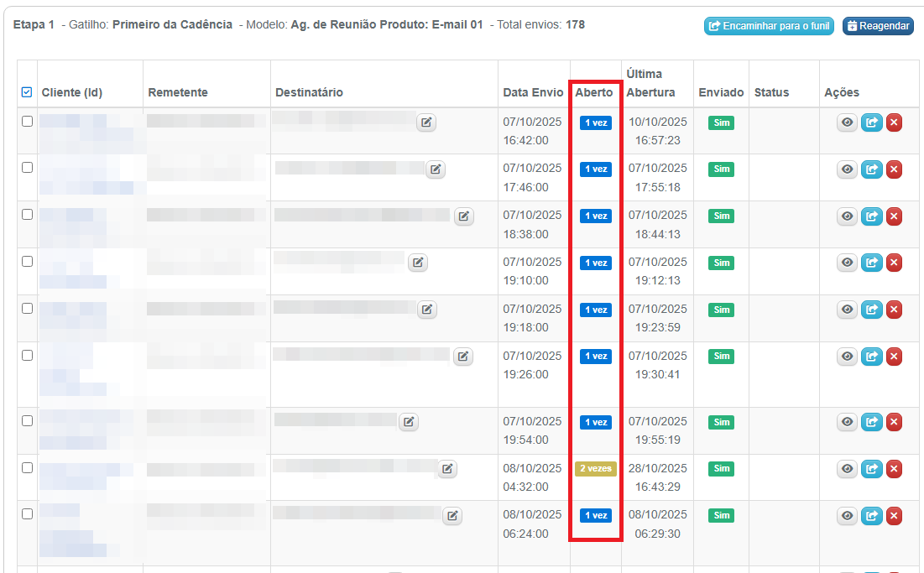
Task: Click the Sim badge in the 17:46:00 row
Action: pos(721,169)
